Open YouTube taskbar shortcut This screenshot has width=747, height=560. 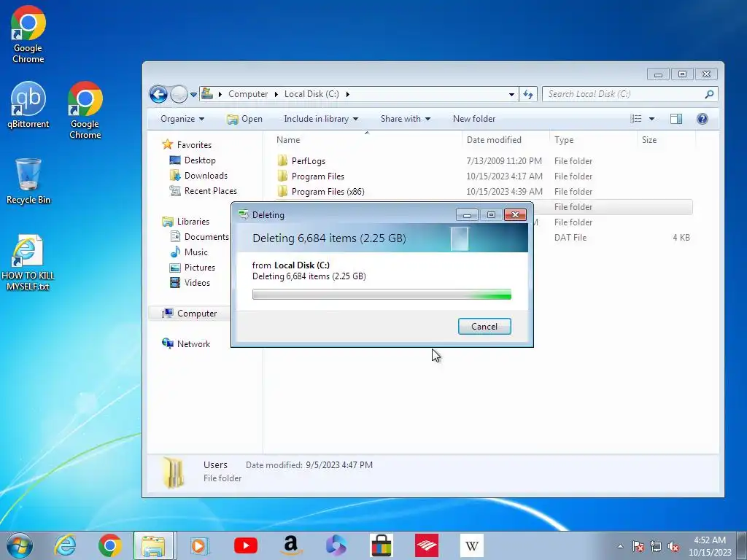click(246, 545)
